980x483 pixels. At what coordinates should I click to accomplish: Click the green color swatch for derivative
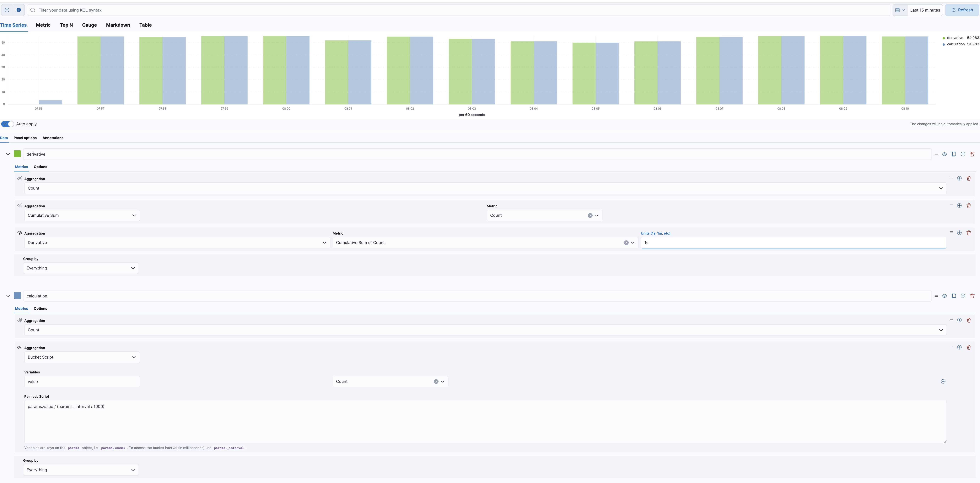click(x=18, y=154)
